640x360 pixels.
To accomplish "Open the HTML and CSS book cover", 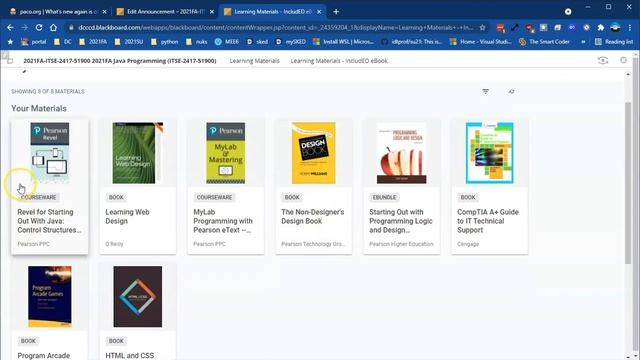I will coord(138,296).
